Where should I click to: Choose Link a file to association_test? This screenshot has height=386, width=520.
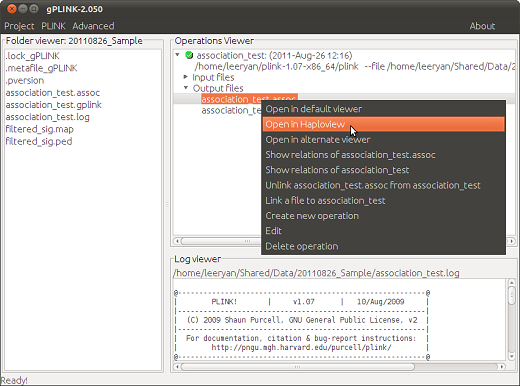coord(383,201)
